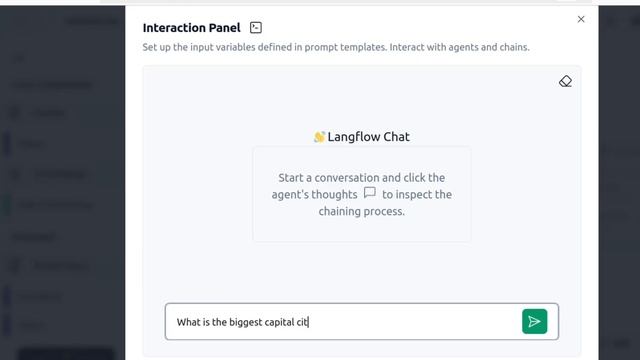Click the terminal icon beside Interaction Panel

(x=256, y=28)
